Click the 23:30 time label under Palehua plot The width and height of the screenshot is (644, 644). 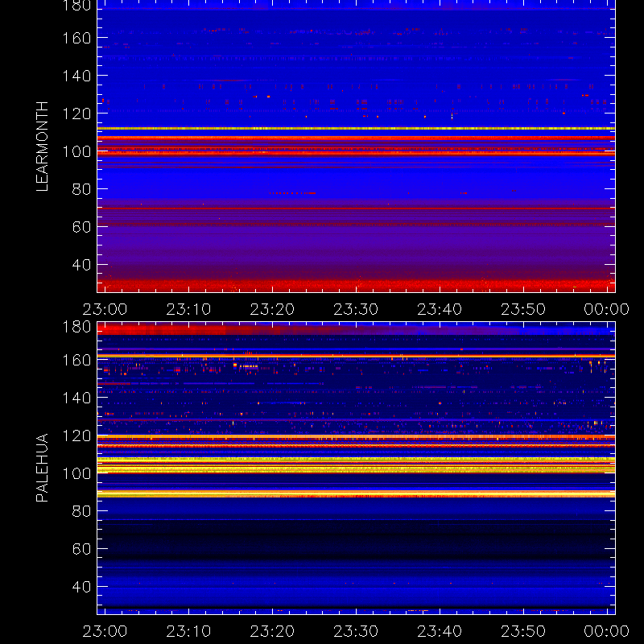click(356, 631)
